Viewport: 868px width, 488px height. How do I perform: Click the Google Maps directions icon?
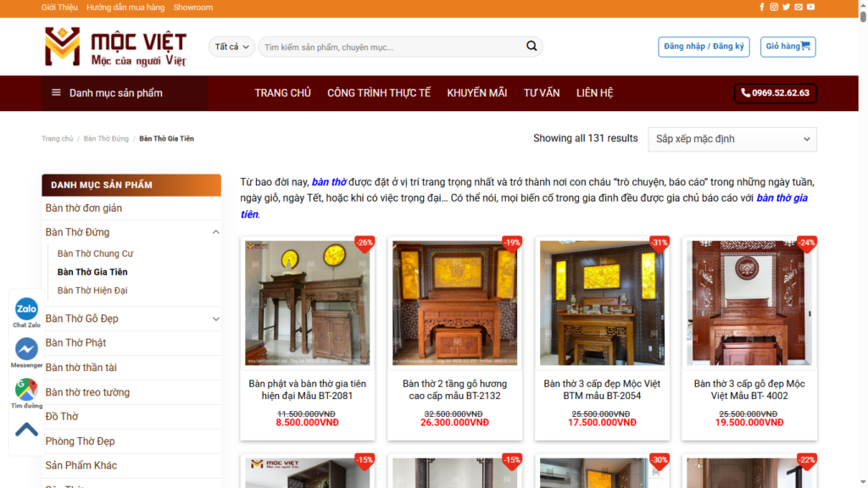[26, 390]
